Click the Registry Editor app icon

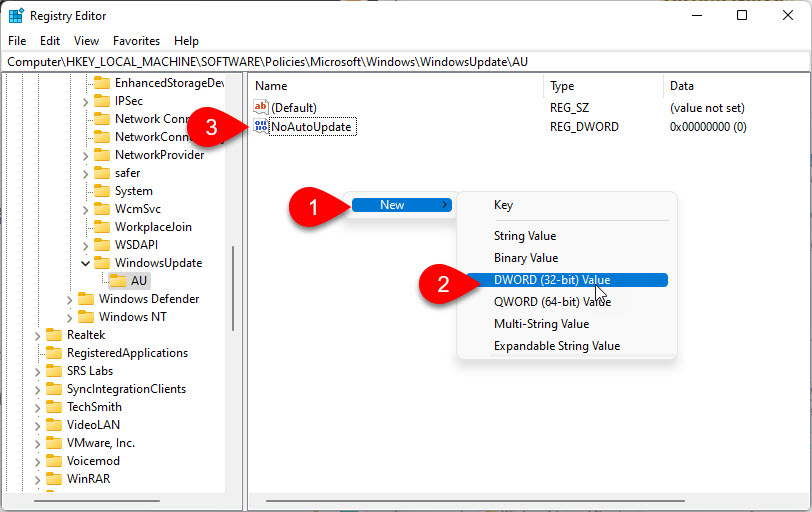tap(16, 16)
